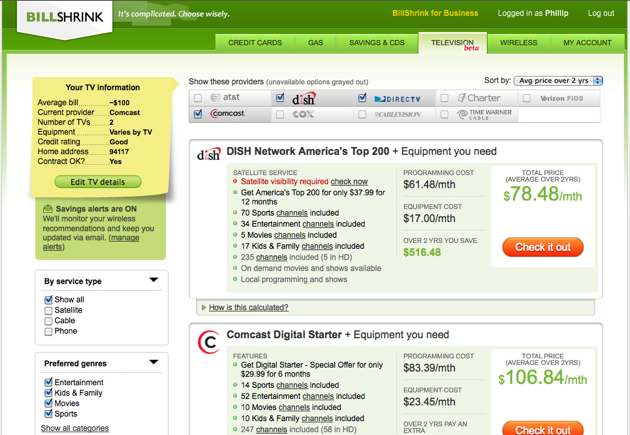This screenshot has width=630, height=435.
Task: Enable the Satellite service type checkbox
Action: pyautogui.click(x=48, y=311)
